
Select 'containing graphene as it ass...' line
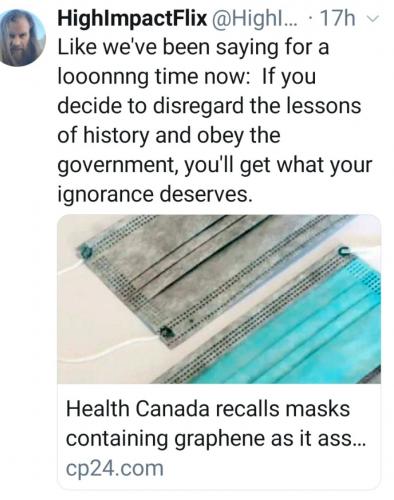point(216,438)
